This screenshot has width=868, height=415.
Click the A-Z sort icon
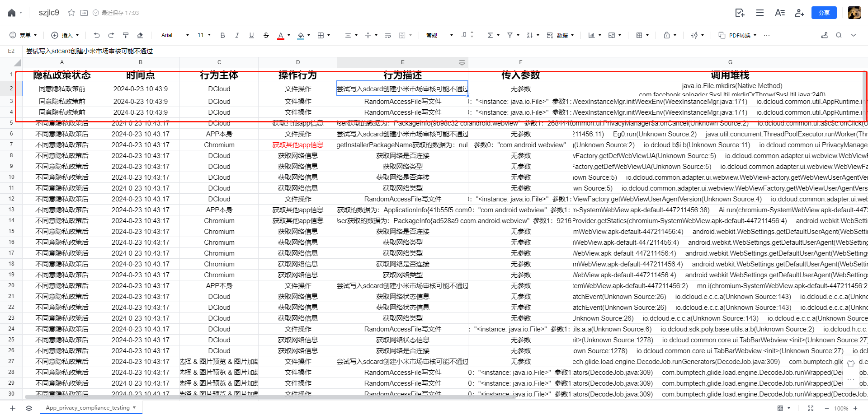(x=530, y=35)
